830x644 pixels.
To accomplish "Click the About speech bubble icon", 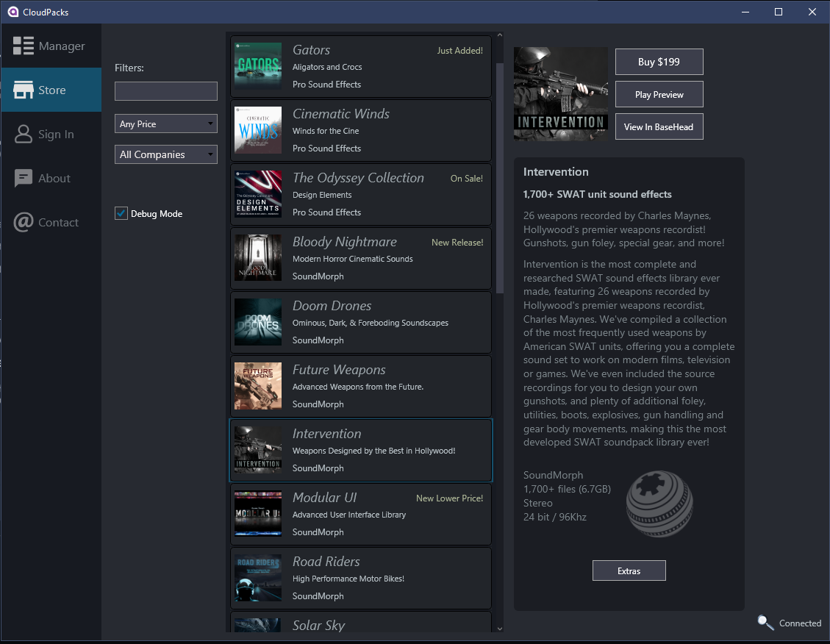I will 24,179.
